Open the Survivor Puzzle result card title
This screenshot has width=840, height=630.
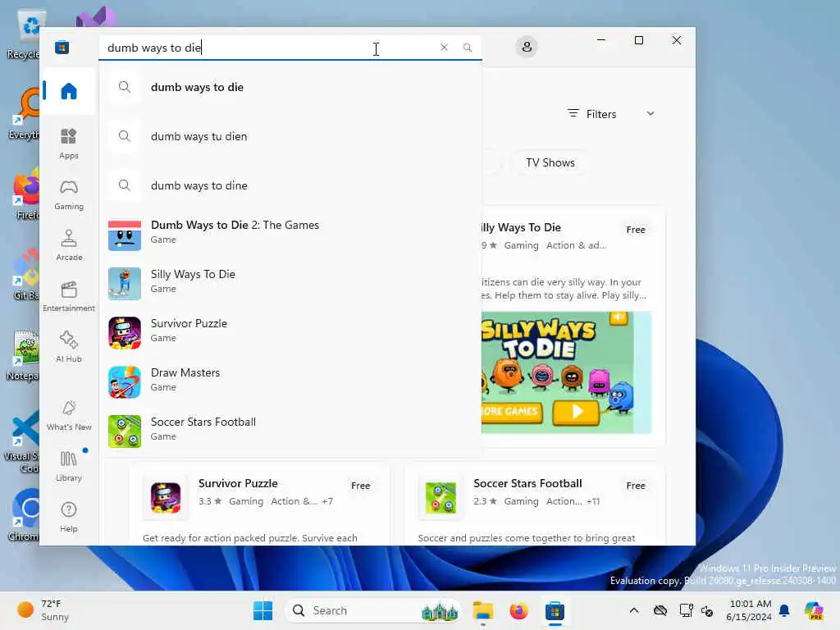point(238,483)
